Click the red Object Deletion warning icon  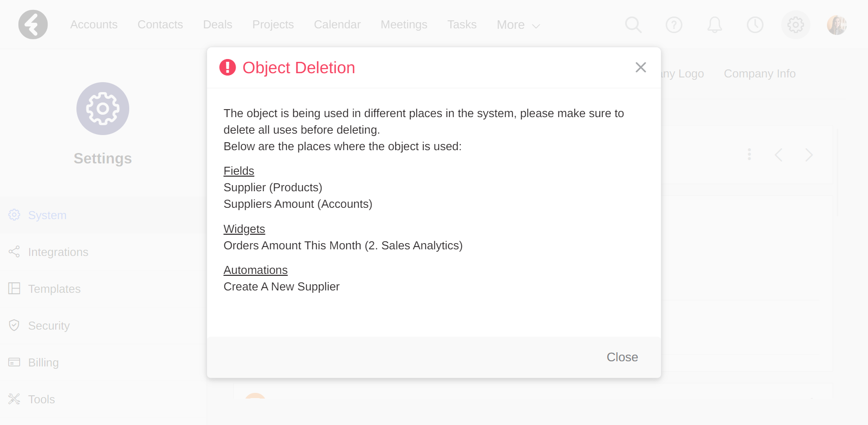click(x=227, y=68)
